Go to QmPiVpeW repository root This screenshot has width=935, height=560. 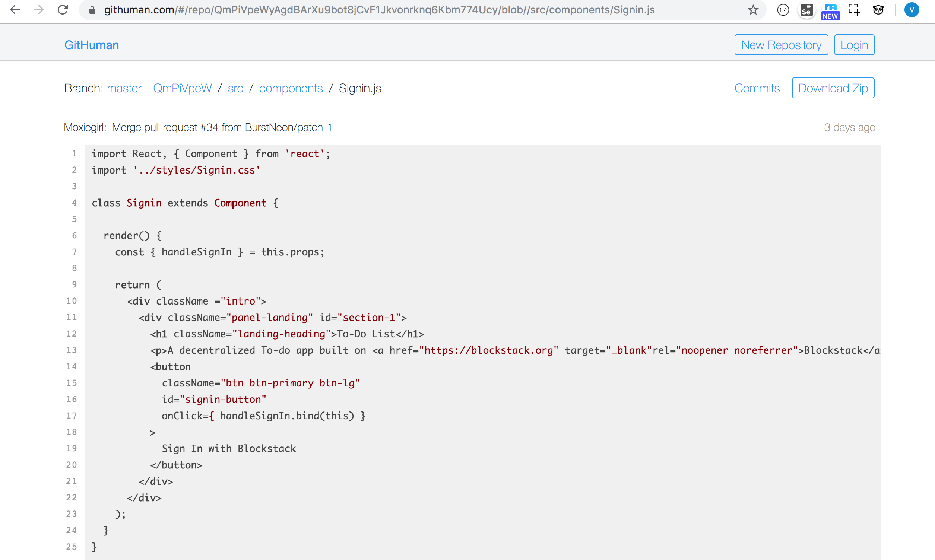[182, 88]
